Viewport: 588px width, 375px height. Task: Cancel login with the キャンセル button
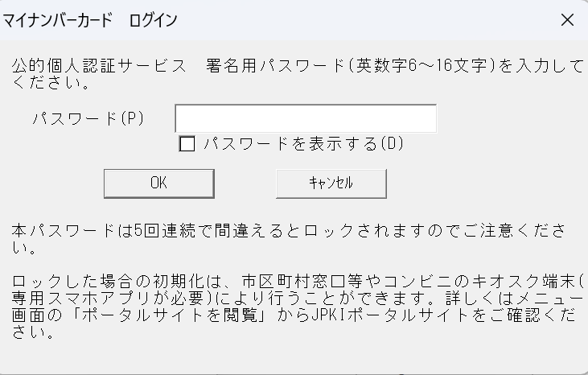(331, 183)
